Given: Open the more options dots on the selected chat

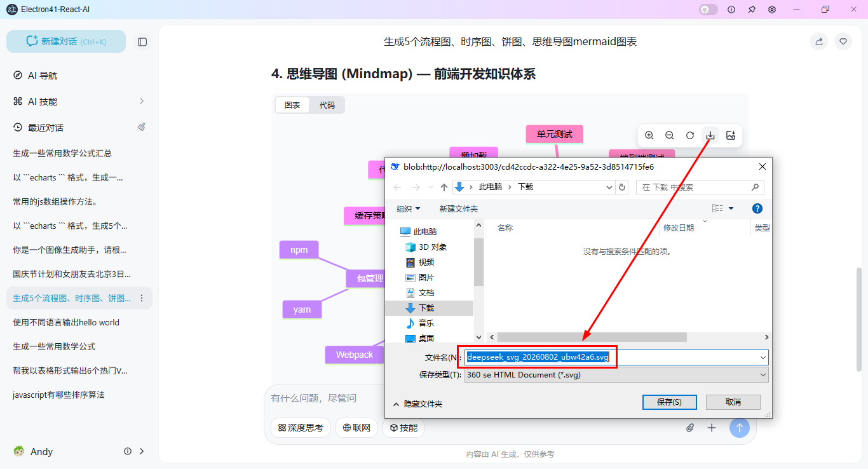Looking at the screenshot, I should coord(142,298).
